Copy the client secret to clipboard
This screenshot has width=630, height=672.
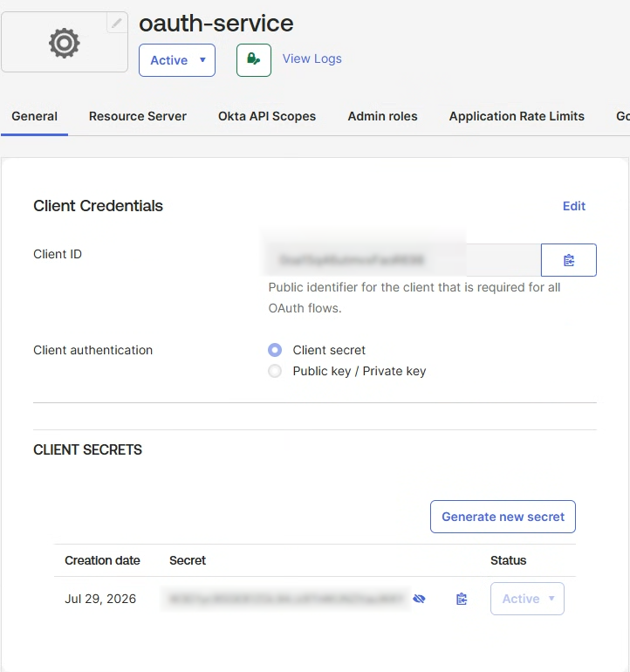tap(462, 599)
